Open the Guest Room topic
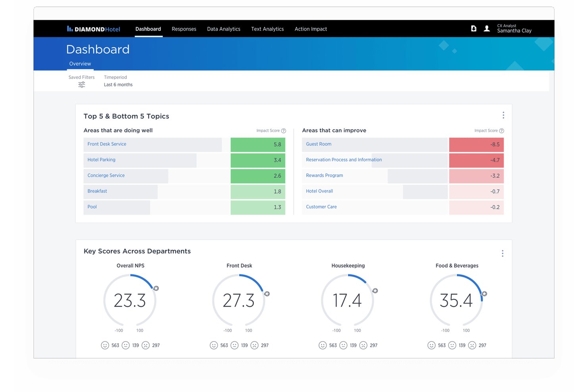This screenshot has width=588, height=392. pos(319,144)
